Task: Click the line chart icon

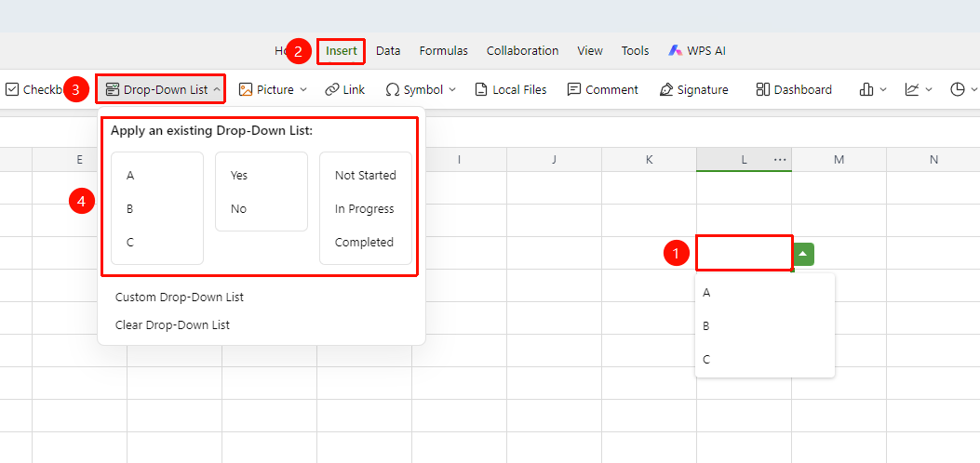Action: 911,90
